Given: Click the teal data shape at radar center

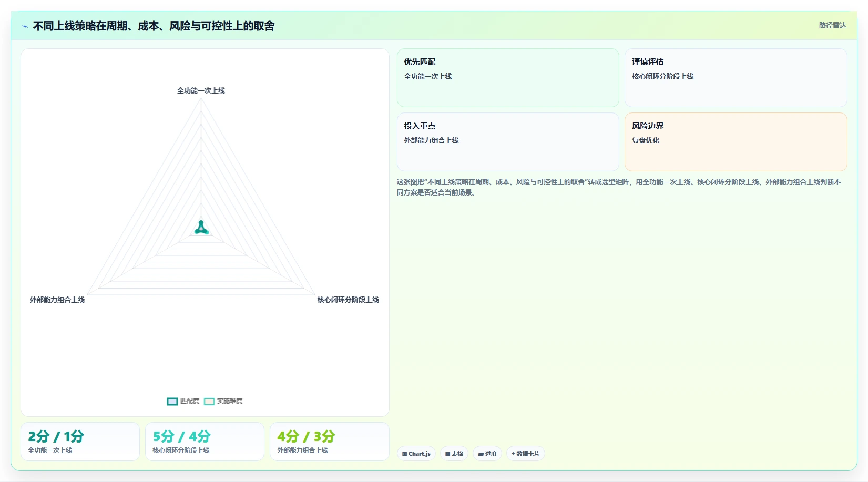Looking at the screenshot, I should pyautogui.click(x=201, y=228).
